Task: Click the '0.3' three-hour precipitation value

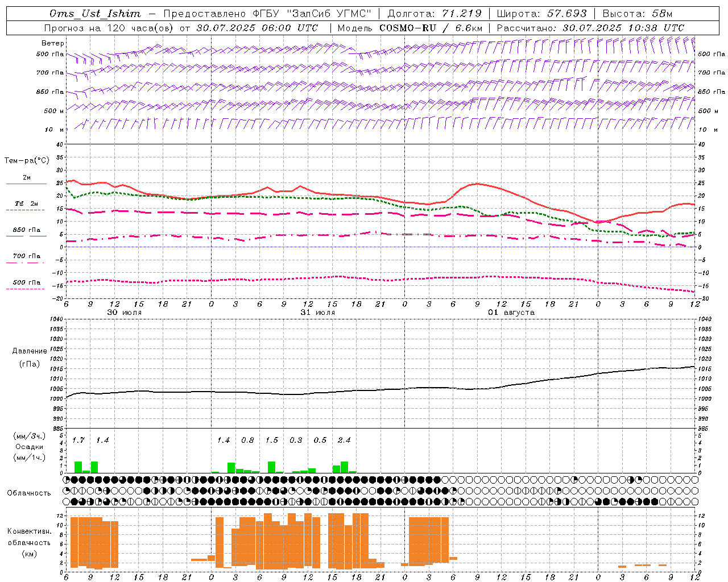Action: (x=296, y=440)
